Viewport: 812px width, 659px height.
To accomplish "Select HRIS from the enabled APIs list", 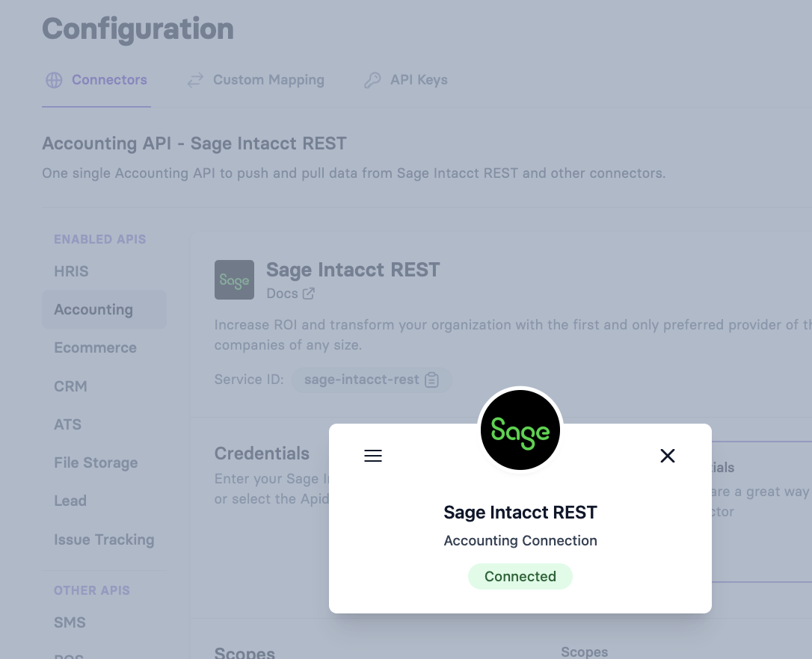I will 71,271.
